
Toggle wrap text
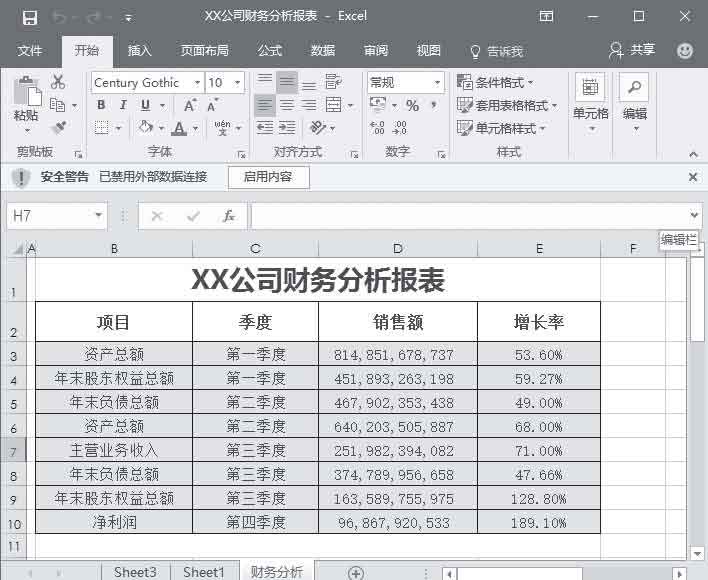coord(333,82)
